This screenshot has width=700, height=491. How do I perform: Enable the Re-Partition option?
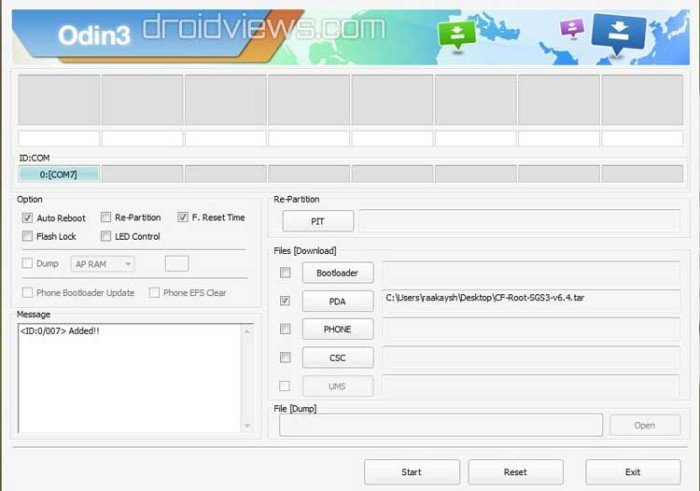click(x=106, y=217)
